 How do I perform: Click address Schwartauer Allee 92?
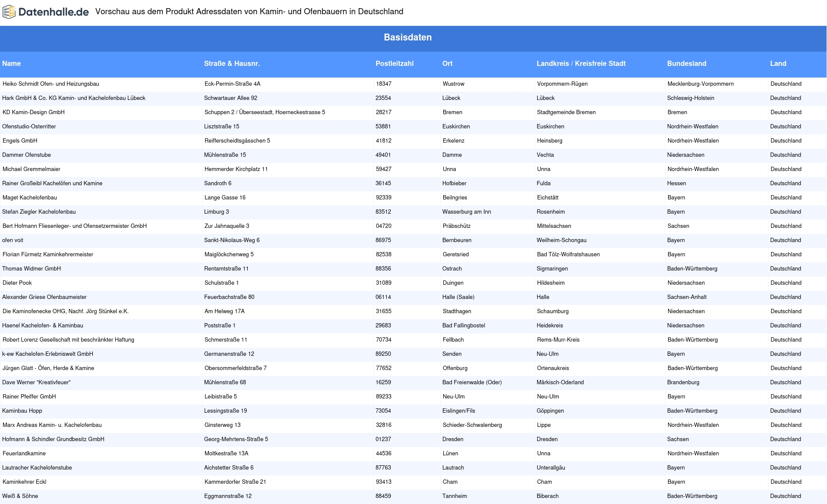coord(230,98)
